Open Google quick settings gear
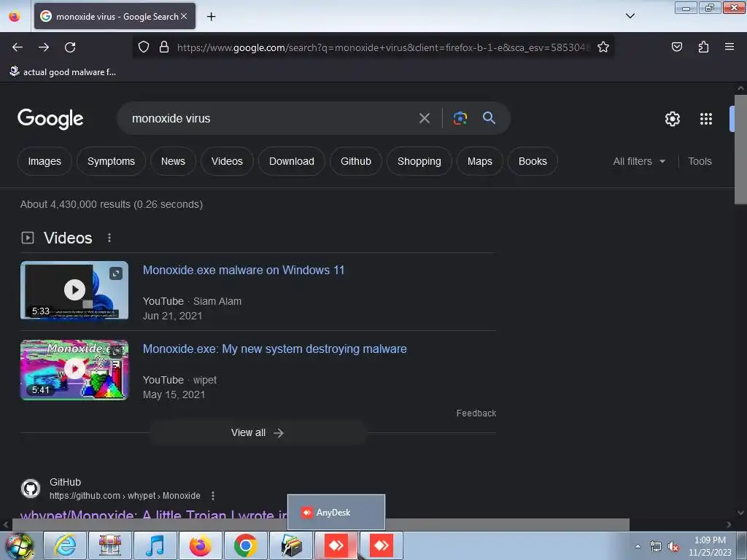The width and height of the screenshot is (747, 560). [672, 119]
